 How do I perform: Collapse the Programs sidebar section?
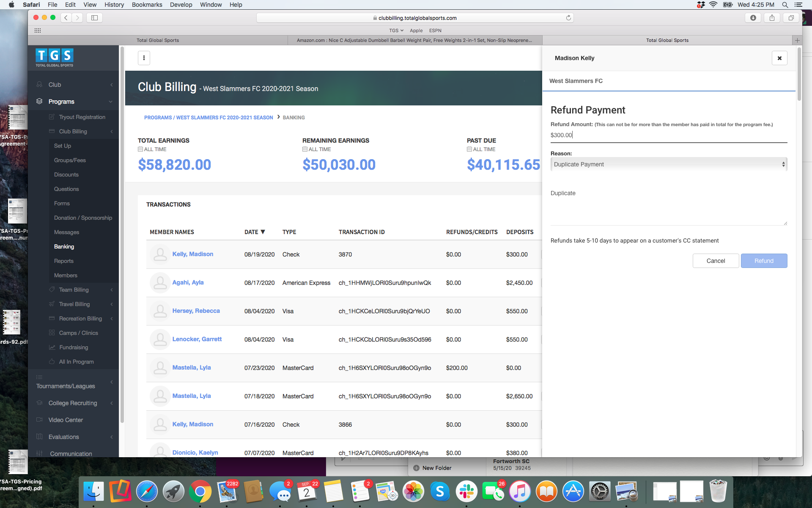[74, 102]
